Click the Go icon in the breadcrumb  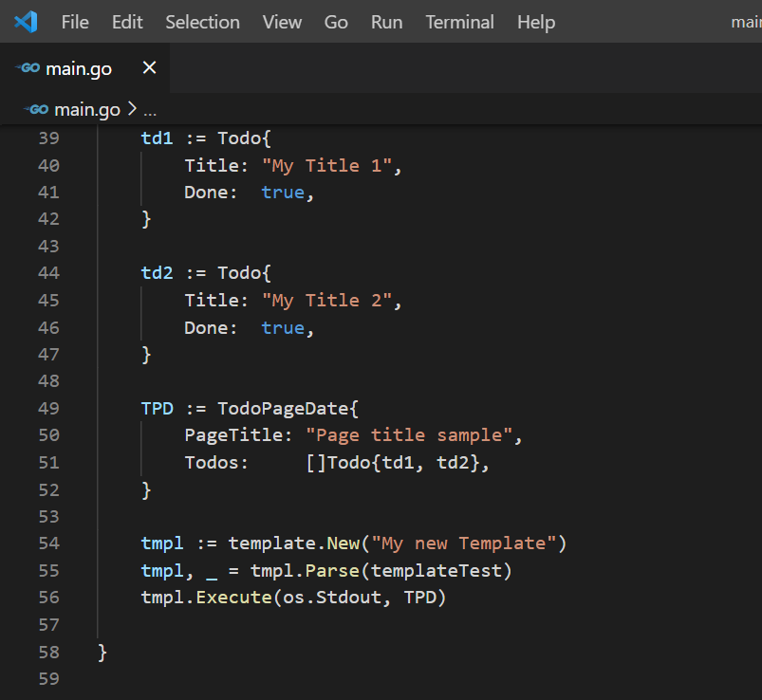pos(36,109)
